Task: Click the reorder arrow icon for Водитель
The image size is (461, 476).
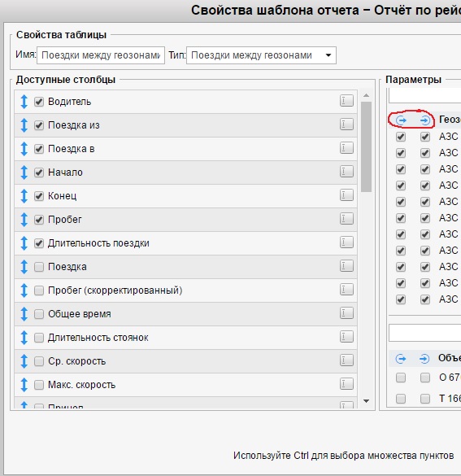Action: (x=24, y=102)
